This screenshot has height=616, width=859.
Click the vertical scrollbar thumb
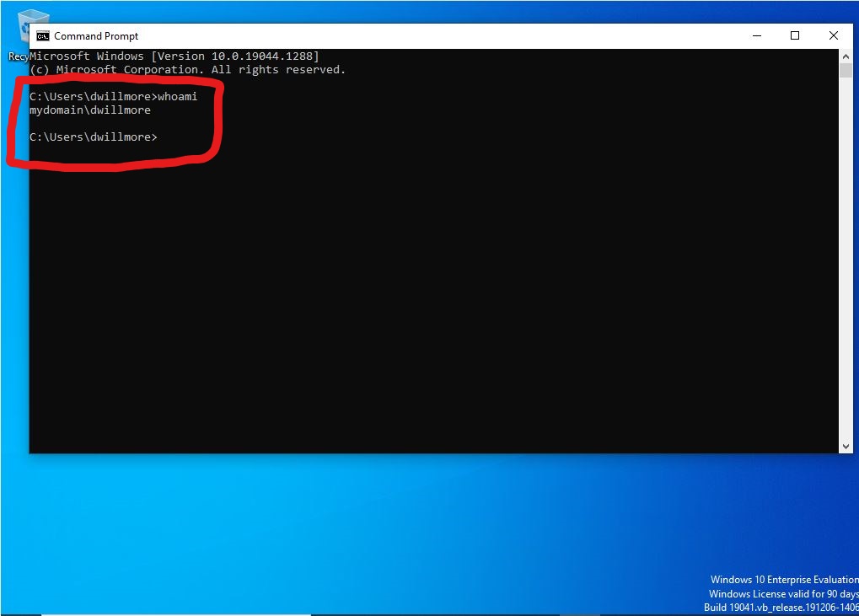(846, 70)
